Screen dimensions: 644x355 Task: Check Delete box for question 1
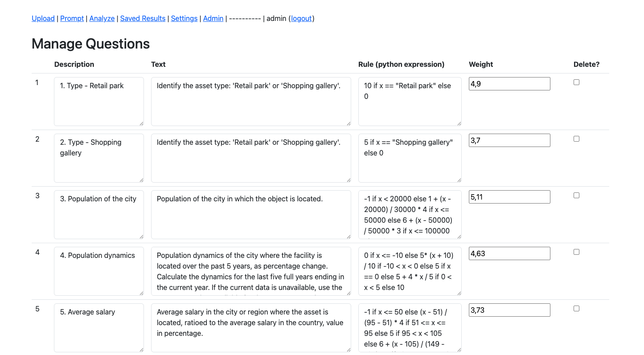pos(576,82)
